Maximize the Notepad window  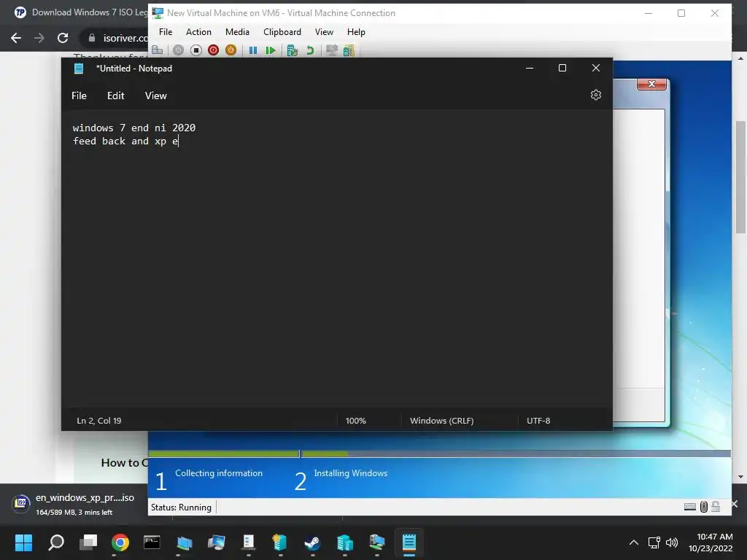(x=562, y=68)
